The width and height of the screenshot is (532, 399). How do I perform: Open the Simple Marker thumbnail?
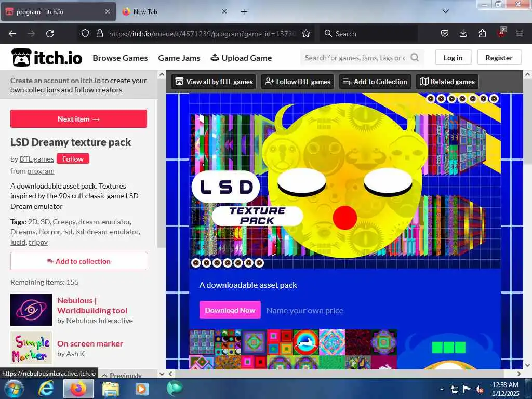[31, 348]
